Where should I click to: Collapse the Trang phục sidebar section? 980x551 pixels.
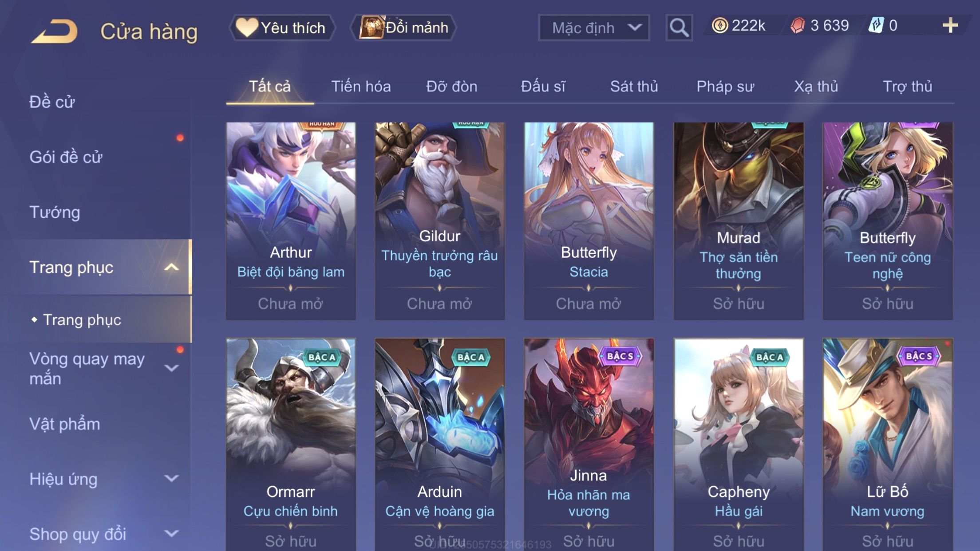pyautogui.click(x=171, y=267)
